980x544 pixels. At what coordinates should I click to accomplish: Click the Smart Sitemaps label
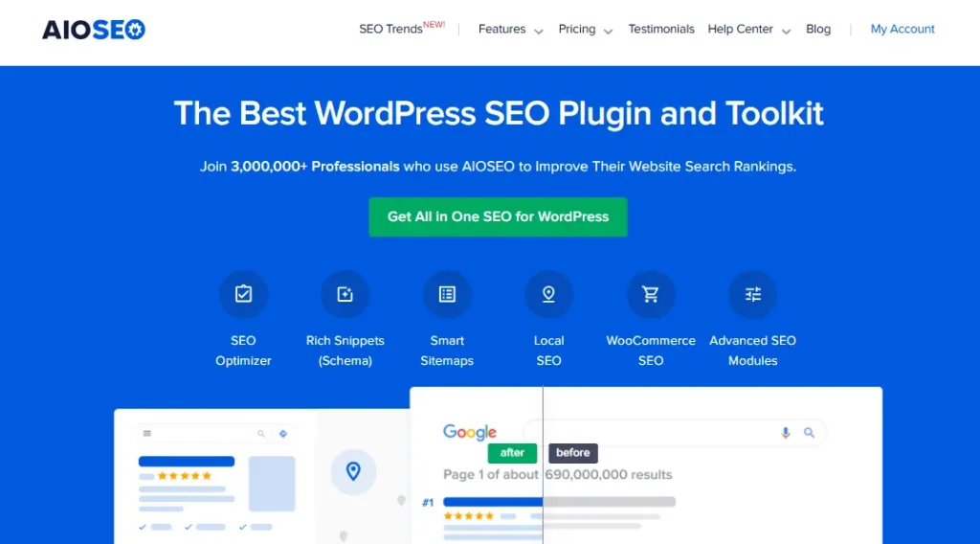click(x=447, y=351)
